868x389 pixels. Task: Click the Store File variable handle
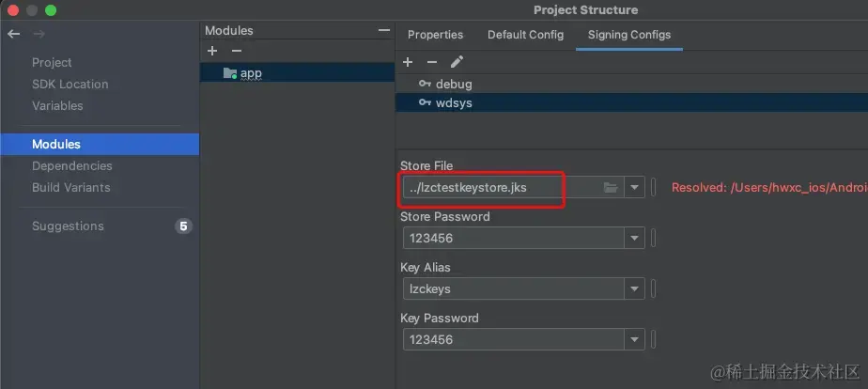[653, 188]
